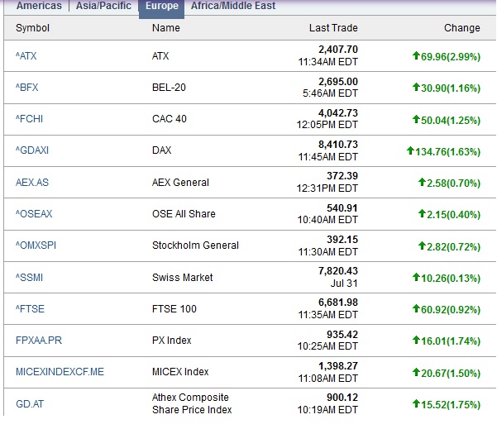Click the change value 134.76(1.63%)
Viewport: 497px width, 448px height.
pos(448,152)
